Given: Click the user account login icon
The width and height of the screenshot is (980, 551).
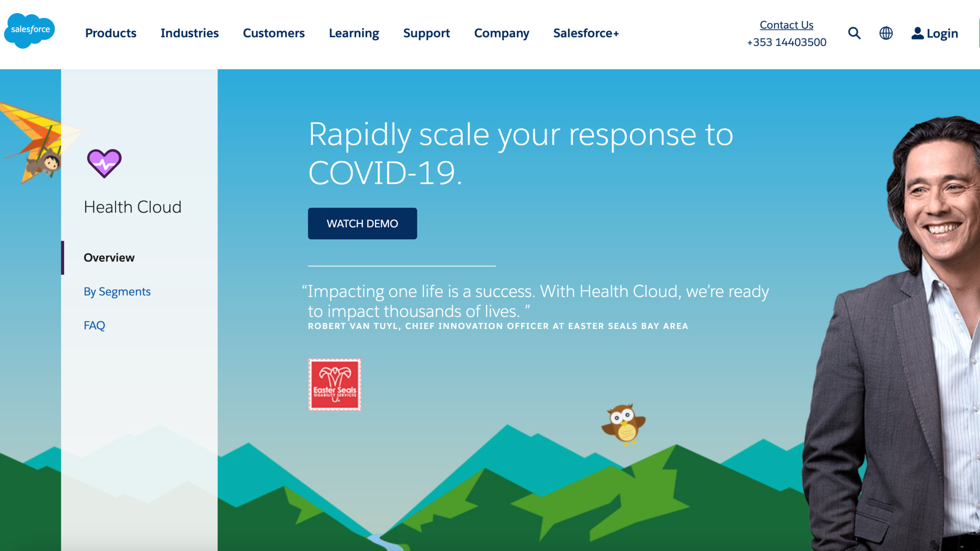Looking at the screenshot, I should click(917, 33).
